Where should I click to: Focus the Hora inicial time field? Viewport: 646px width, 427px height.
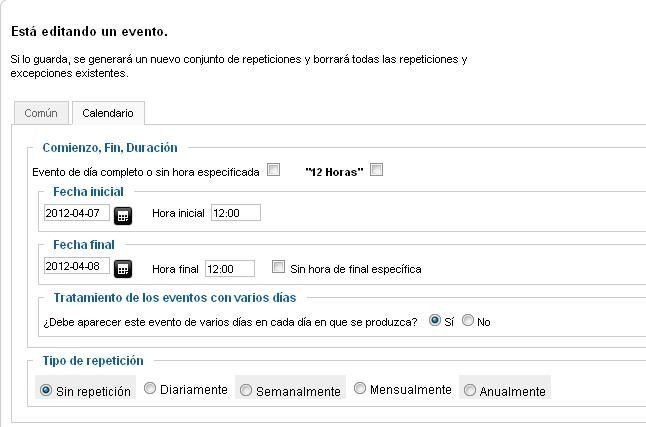pyautogui.click(x=236, y=213)
